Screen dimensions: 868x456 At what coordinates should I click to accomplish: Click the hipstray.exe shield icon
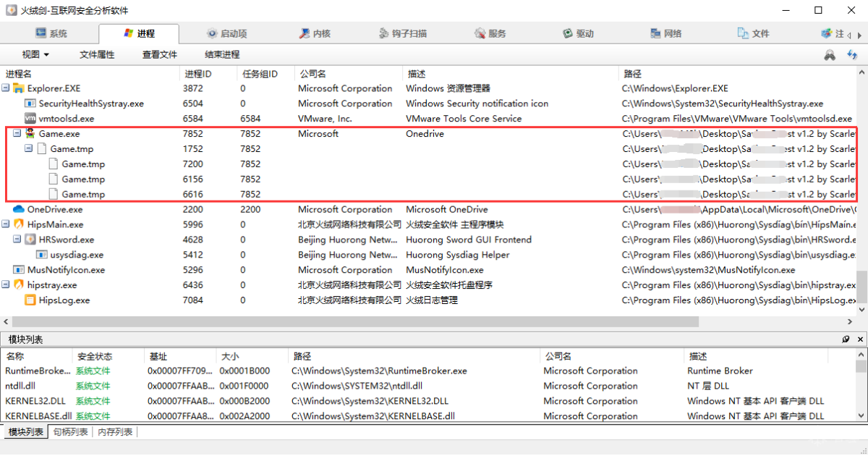[19, 285]
